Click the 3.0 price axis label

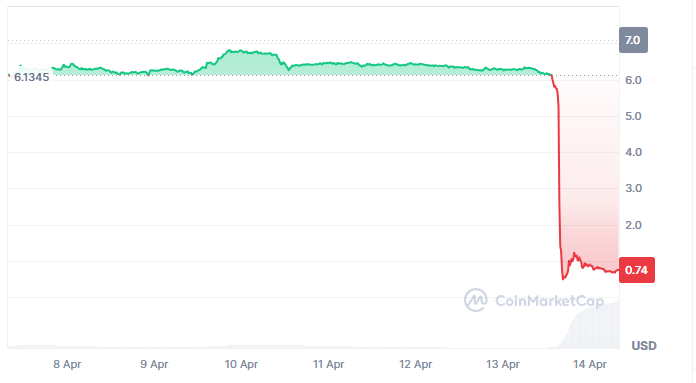633,188
